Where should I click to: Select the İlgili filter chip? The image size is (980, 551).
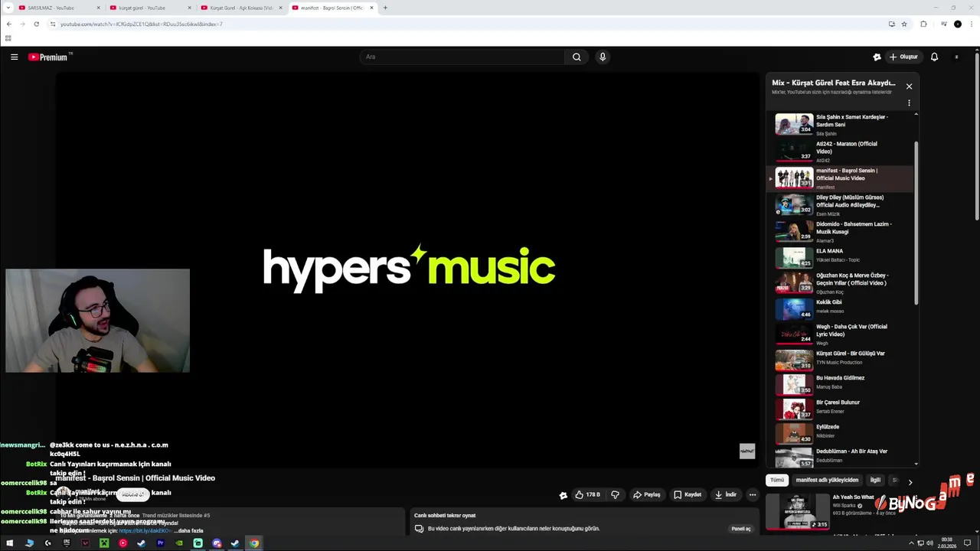click(x=875, y=481)
